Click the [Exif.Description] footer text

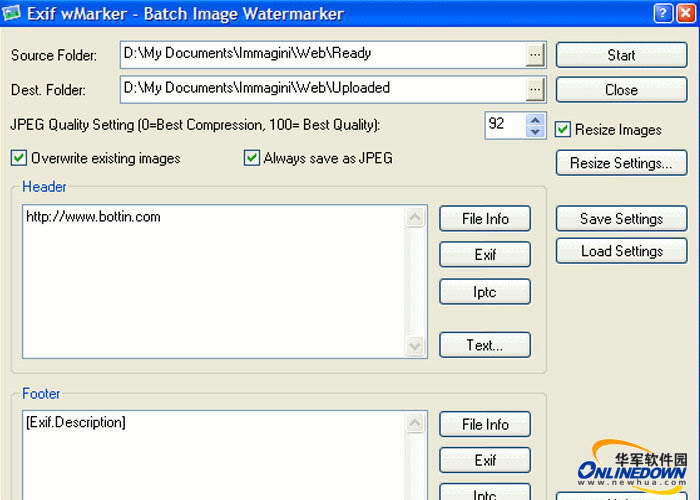76,422
